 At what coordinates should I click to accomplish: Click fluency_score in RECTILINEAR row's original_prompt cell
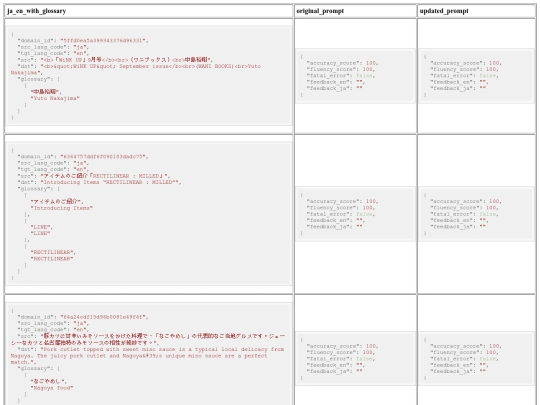point(341,208)
